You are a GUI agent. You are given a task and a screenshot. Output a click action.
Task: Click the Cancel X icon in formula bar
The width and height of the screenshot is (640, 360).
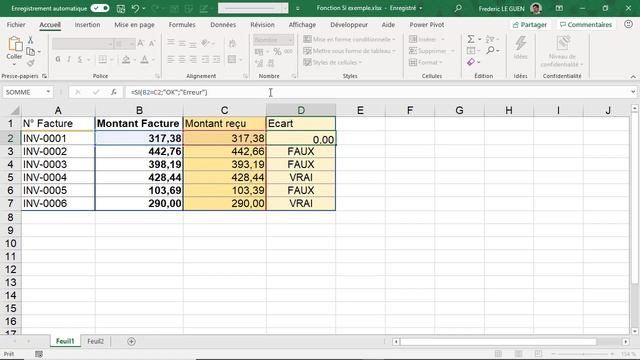coord(77,92)
